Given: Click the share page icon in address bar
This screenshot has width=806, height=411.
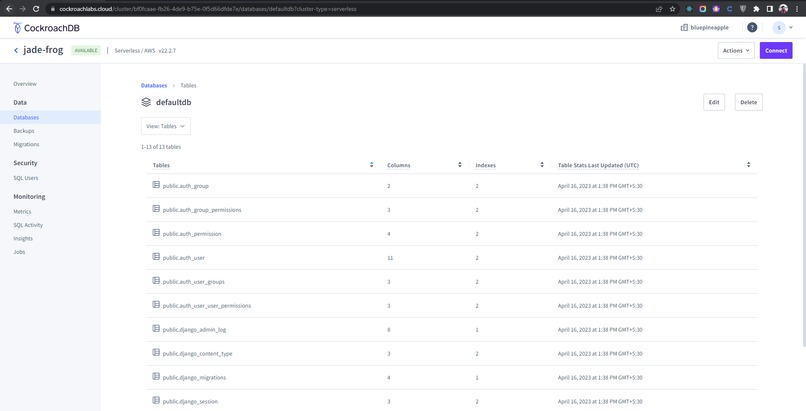Looking at the screenshot, I should (x=659, y=9).
